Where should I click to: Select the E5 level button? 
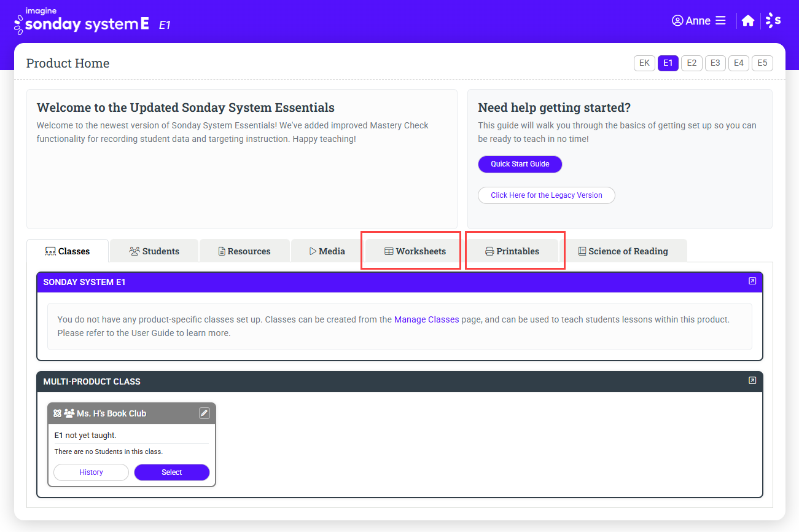(762, 63)
